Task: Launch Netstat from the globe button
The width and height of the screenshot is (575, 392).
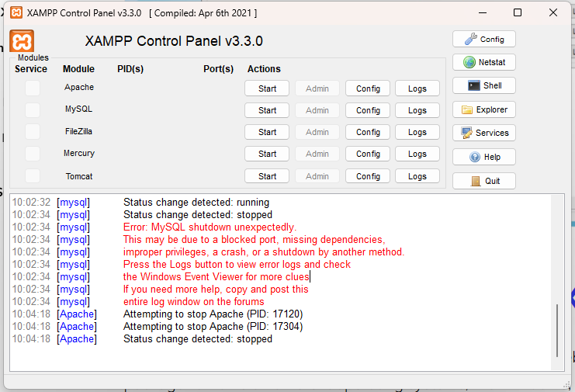Action: [483, 62]
